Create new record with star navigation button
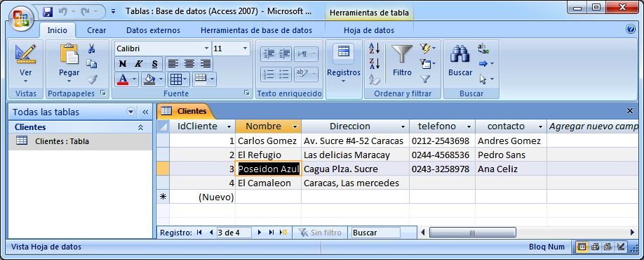Screen dimensions: 644x260 283,233
